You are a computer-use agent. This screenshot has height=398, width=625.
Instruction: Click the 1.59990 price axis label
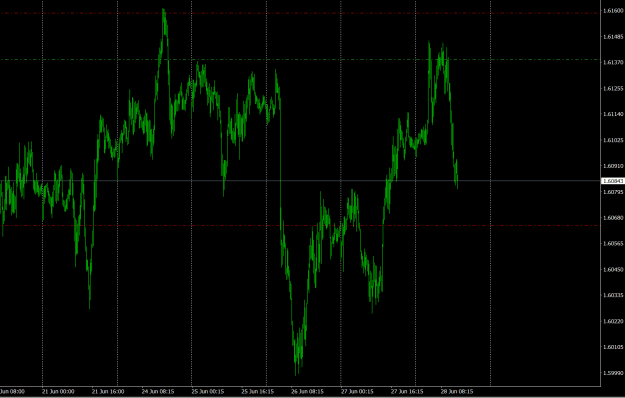pyautogui.click(x=613, y=373)
